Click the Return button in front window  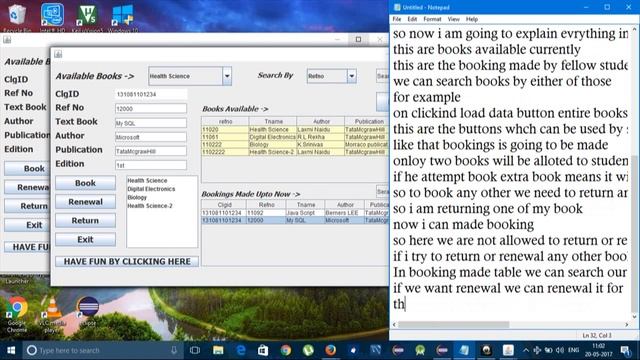(85, 221)
